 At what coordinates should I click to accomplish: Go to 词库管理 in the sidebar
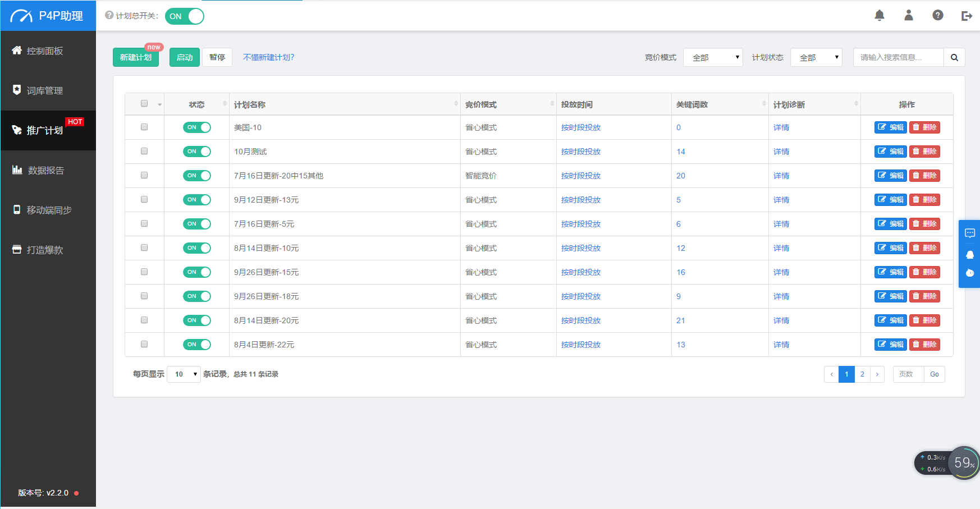coord(45,90)
